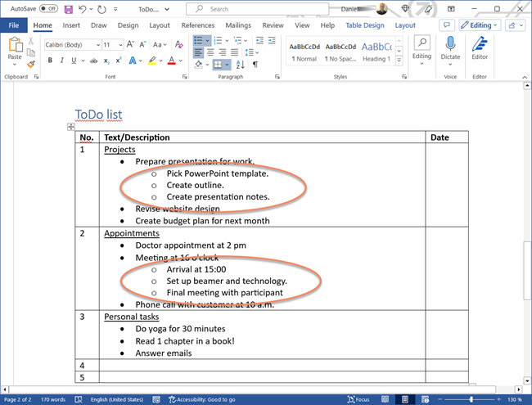The width and height of the screenshot is (532, 405).
Task: Click the Decrease Indent icon
Action: click(x=259, y=41)
